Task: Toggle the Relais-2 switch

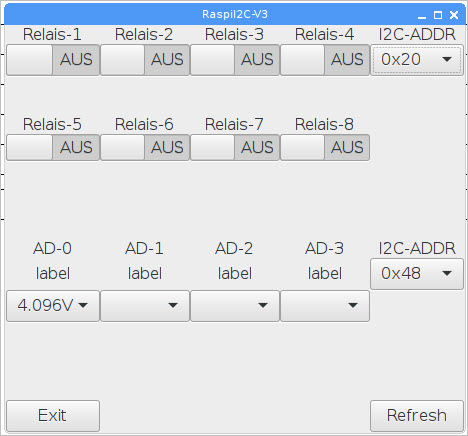Action: [x=145, y=60]
